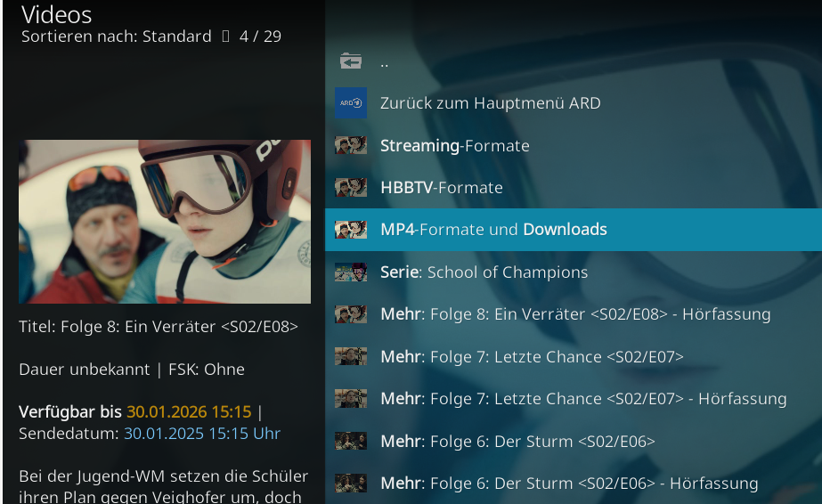Screen dimensions: 822x504
Task: Click thumbnail of Folge 8 Hörfassung entry
Action: pyautogui.click(x=351, y=313)
